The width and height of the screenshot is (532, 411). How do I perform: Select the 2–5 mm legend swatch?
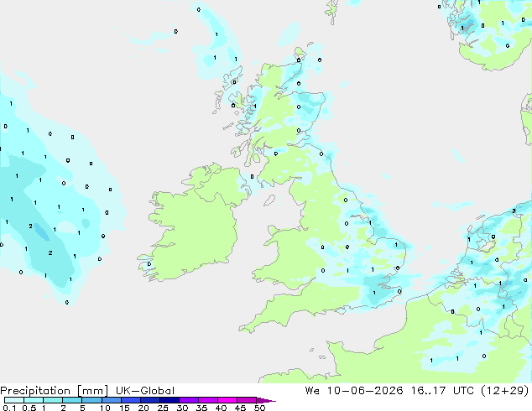[x=72, y=400]
